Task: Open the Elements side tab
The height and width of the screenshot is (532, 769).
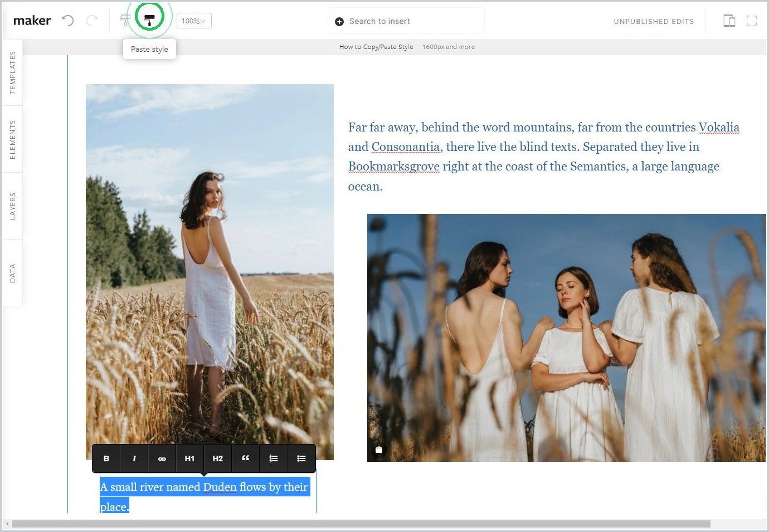Action: (x=13, y=139)
